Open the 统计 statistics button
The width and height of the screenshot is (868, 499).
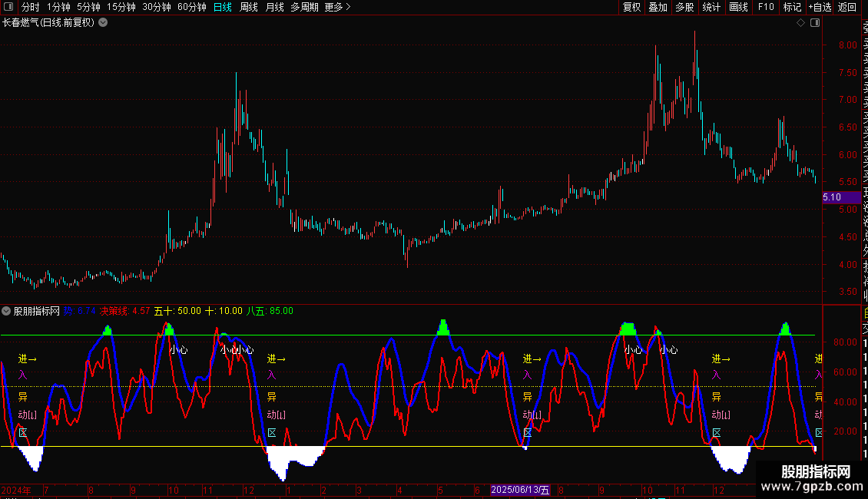(711, 7)
